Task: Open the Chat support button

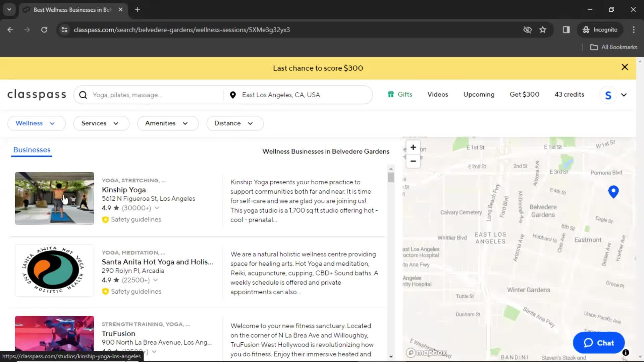Action: pyautogui.click(x=598, y=343)
